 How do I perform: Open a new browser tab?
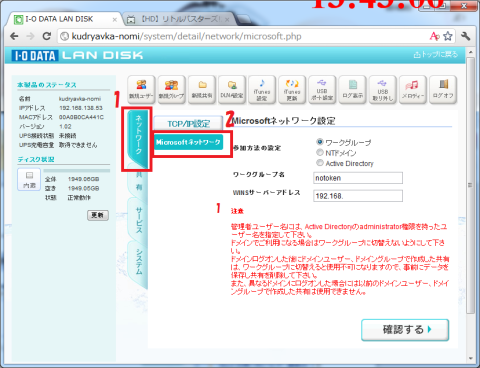tap(244, 19)
